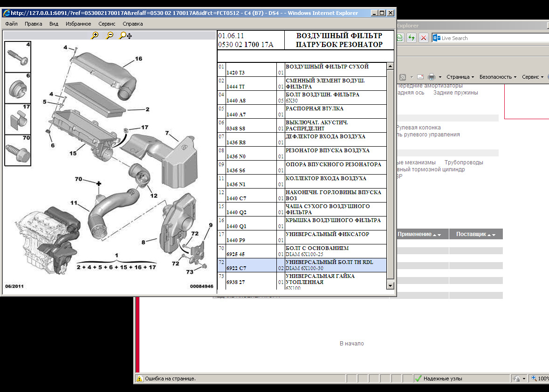Open the Страница dropdown menu
This screenshot has height=392, width=549.
pos(460,77)
